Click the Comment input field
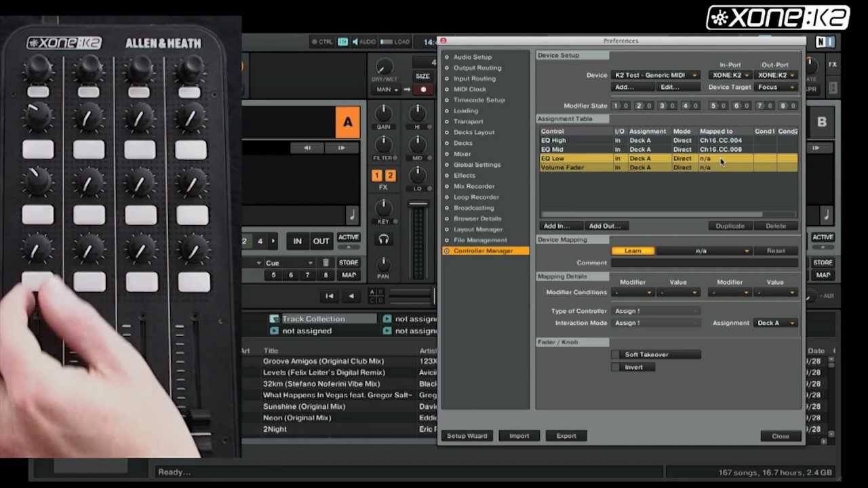The width and height of the screenshot is (868, 488). [x=704, y=263]
